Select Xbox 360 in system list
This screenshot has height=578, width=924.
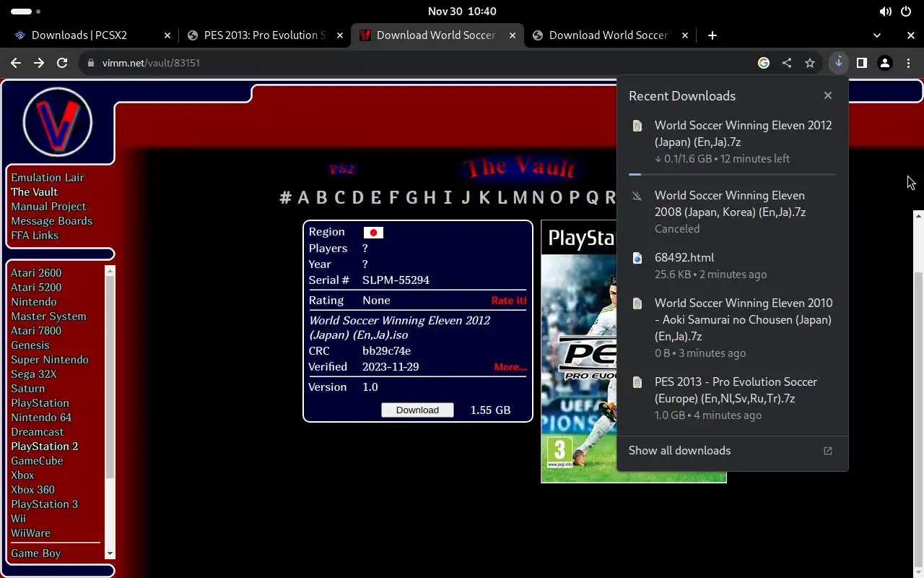[x=32, y=490]
